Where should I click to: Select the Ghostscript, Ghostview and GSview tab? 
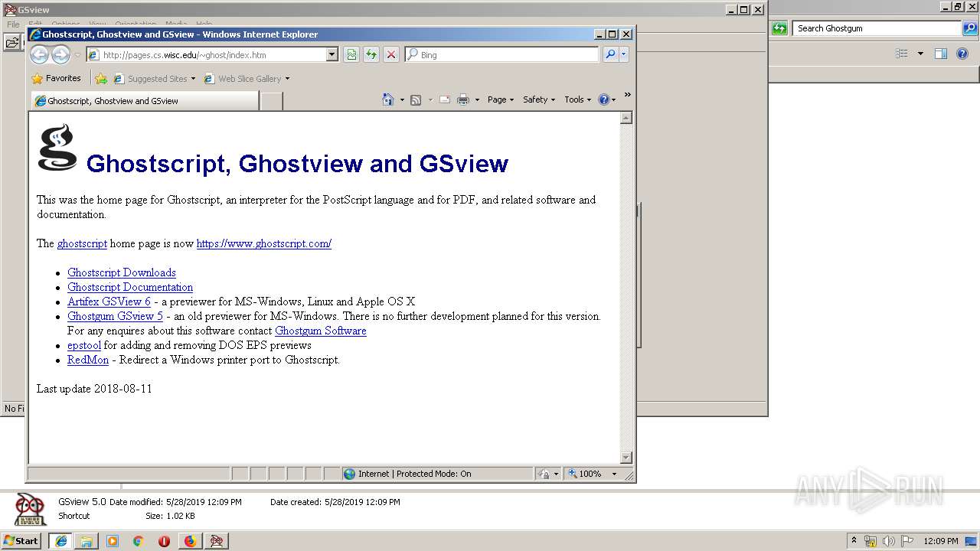145,100
